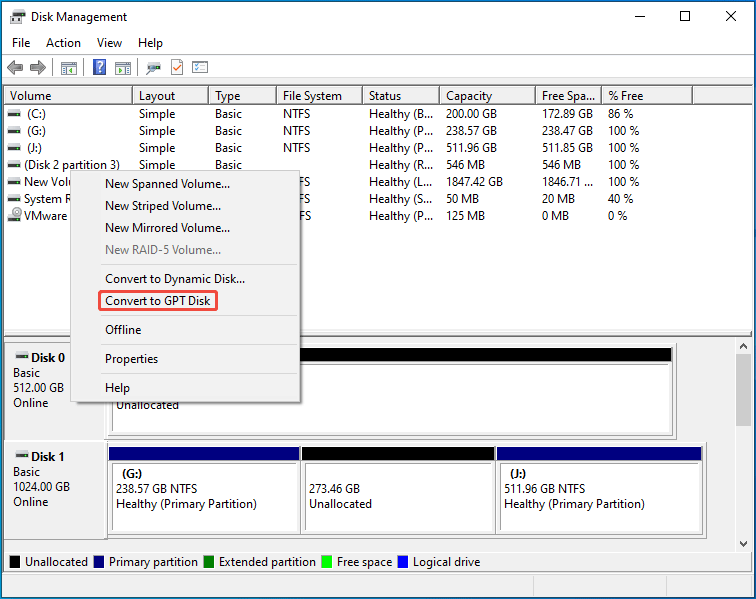The height and width of the screenshot is (599, 756).
Task: Click the black Unallocated legend swatch
Action: 15,562
